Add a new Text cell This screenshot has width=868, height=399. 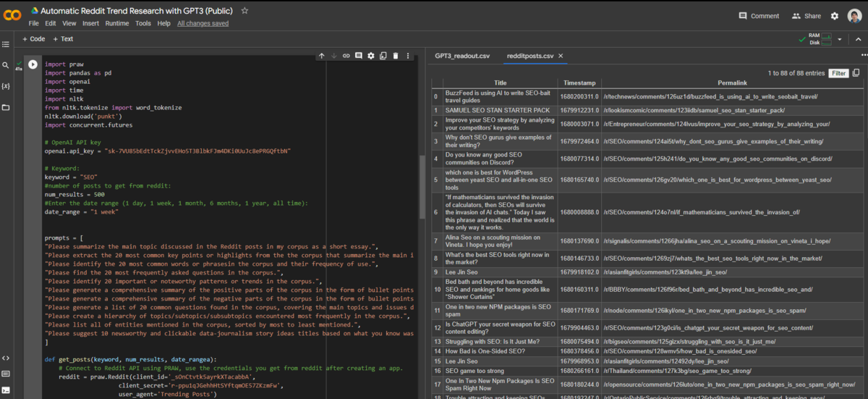point(63,39)
